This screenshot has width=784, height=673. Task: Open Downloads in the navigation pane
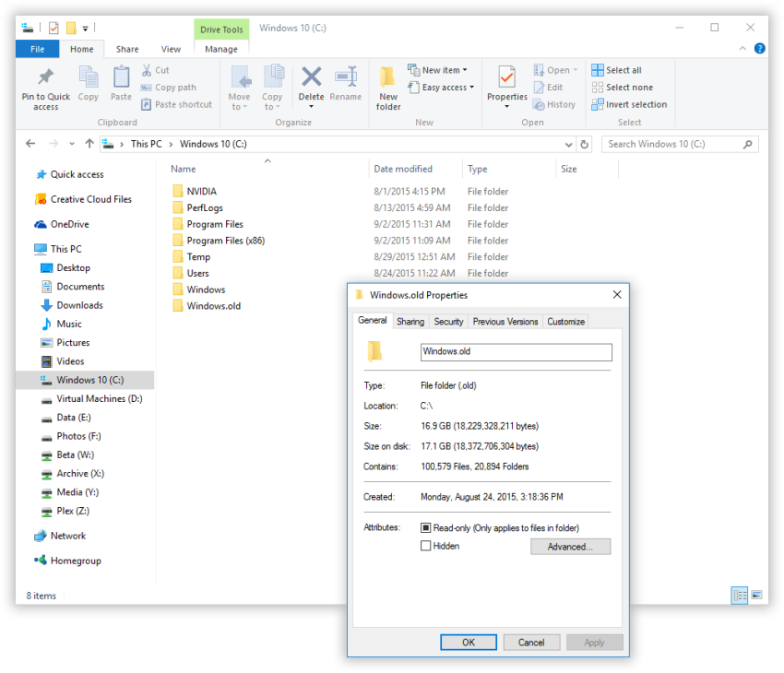[x=73, y=305]
